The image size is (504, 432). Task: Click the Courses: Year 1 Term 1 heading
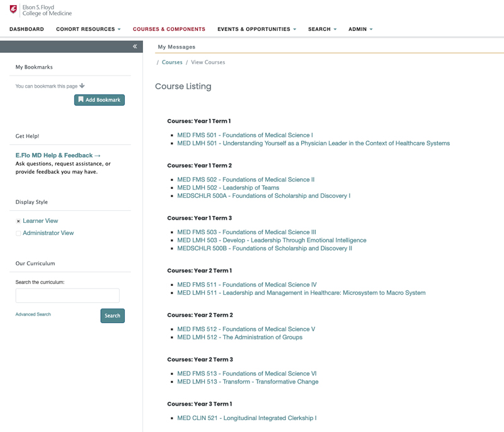[199, 121]
